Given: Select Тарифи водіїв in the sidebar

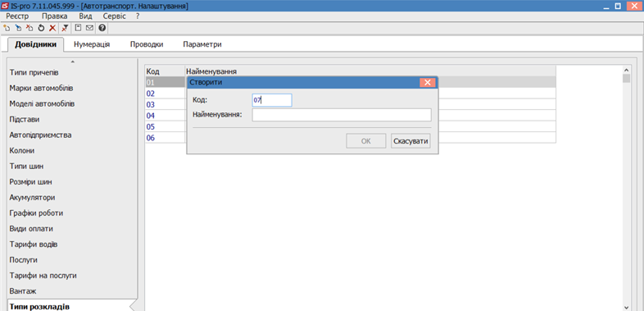Looking at the screenshot, I should [34, 245].
